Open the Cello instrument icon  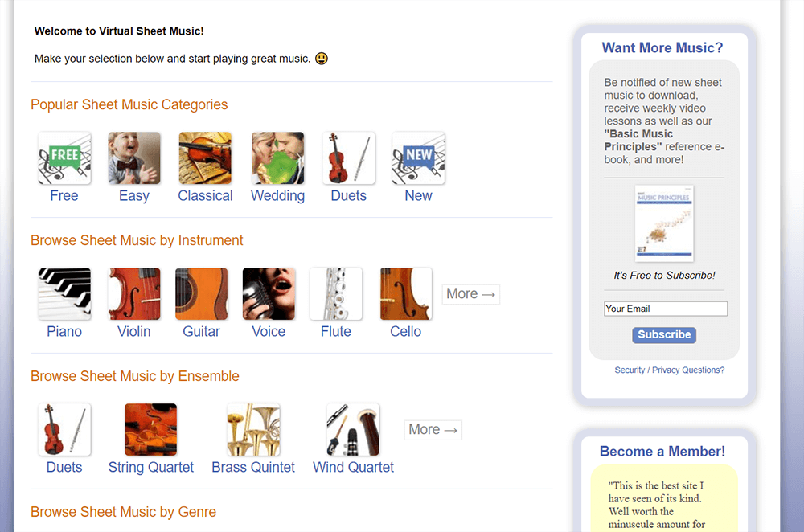coord(405,293)
